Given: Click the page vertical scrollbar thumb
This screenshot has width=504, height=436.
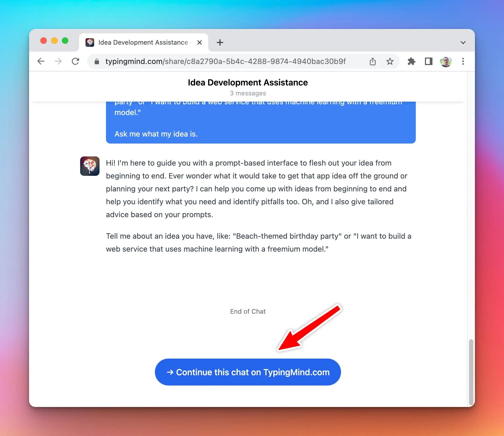Looking at the screenshot, I should 471,372.
